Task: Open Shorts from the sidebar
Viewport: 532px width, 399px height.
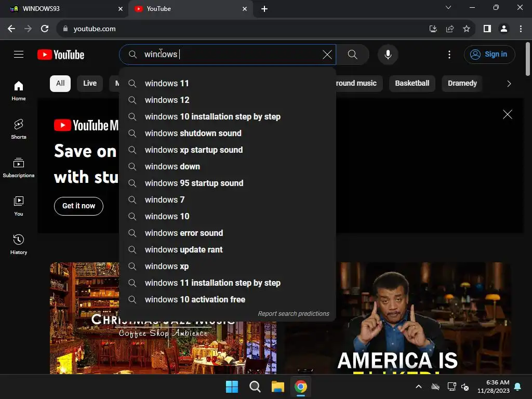Action: click(x=19, y=129)
